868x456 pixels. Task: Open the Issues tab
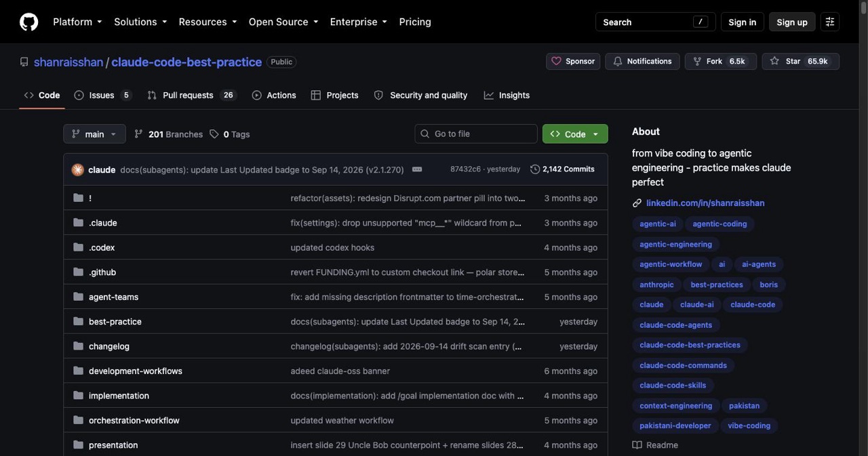pos(103,96)
